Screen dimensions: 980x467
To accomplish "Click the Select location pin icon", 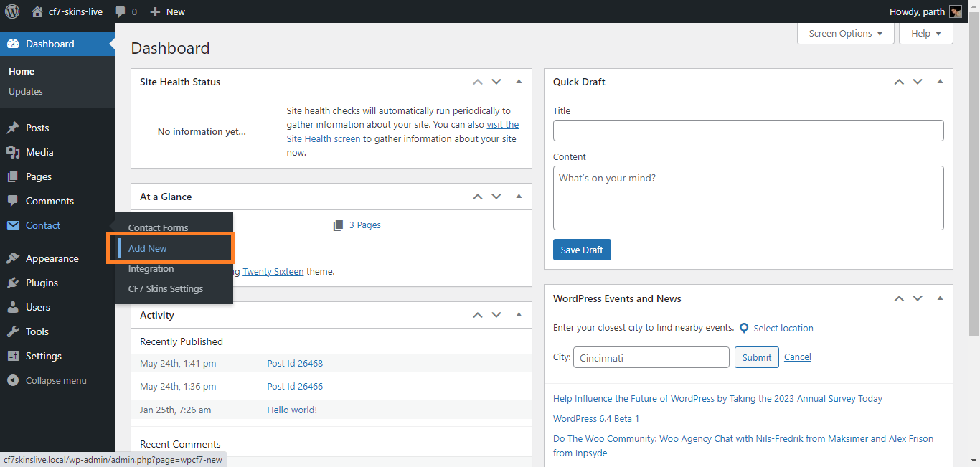I will [744, 328].
